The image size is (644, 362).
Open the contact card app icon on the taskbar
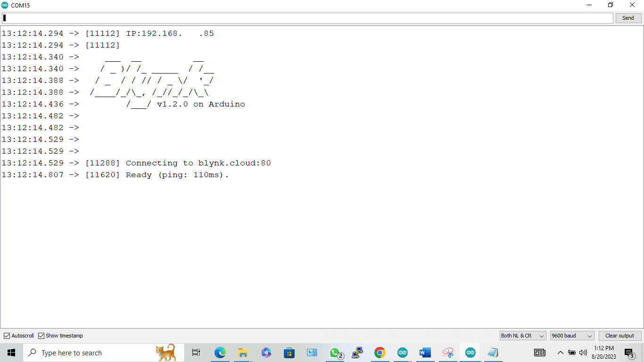pos(312,353)
